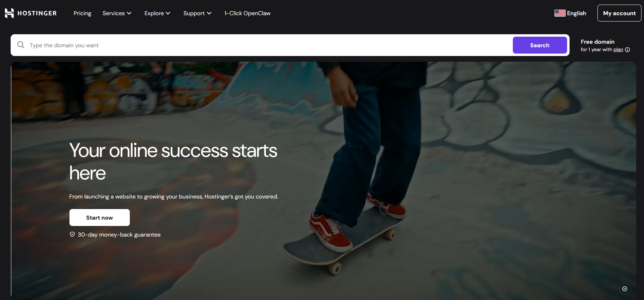The height and width of the screenshot is (300, 644).
Task: Expand the Services dropdown chevron
Action: pos(129,13)
